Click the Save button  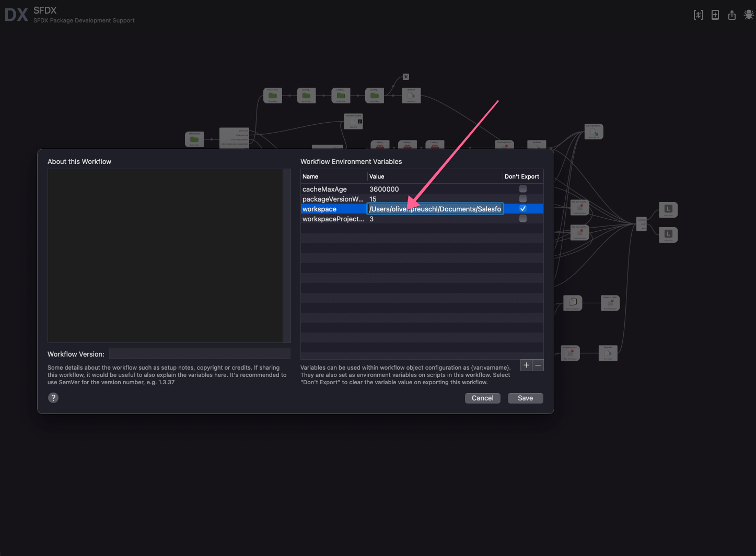pyautogui.click(x=526, y=398)
